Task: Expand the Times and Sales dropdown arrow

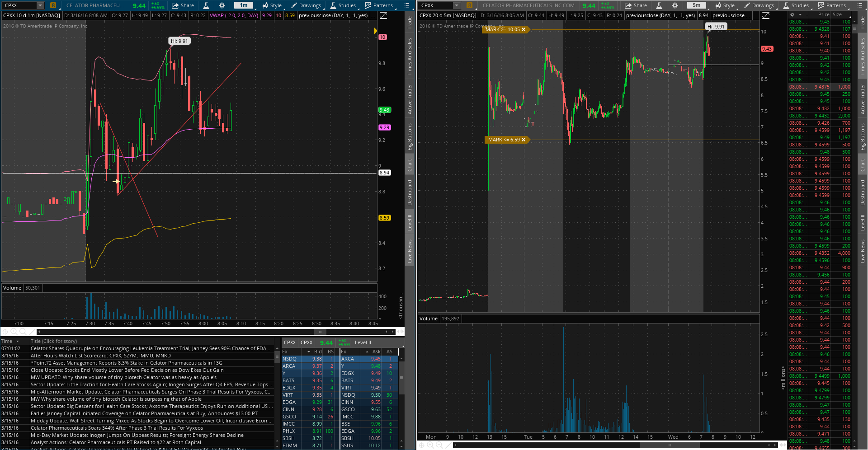Action: point(800,14)
